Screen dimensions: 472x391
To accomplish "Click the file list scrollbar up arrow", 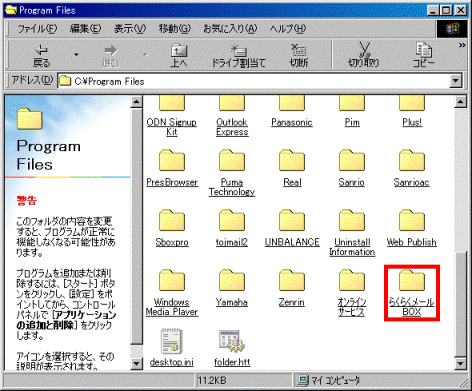I will (x=460, y=102).
